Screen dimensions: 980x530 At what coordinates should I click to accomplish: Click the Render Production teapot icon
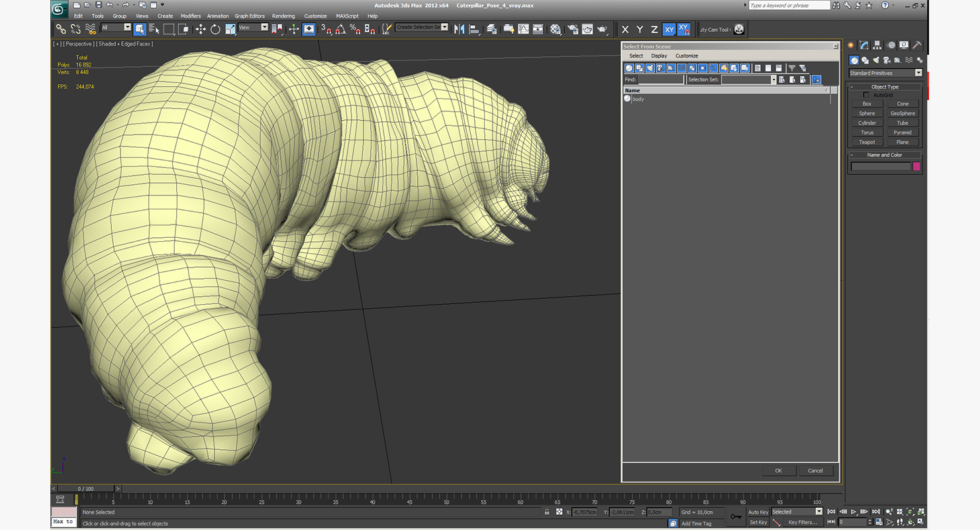[602, 29]
